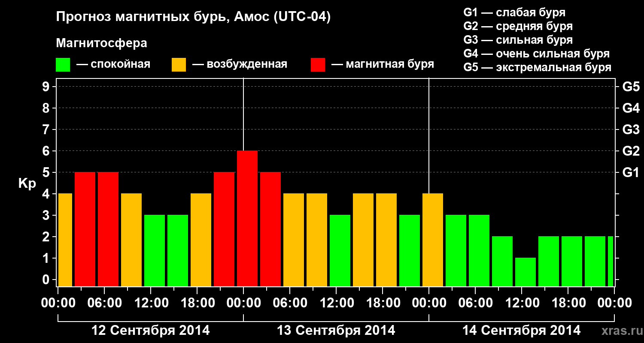This screenshot has width=644, height=343.
Task: Click the '14 Сентября 2014' date label
Action: [x=522, y=331]
